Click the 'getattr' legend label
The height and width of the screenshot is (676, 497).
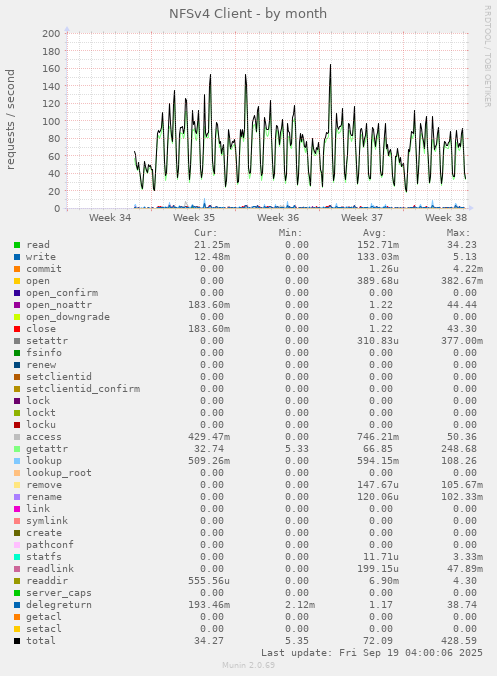(47, 449)
